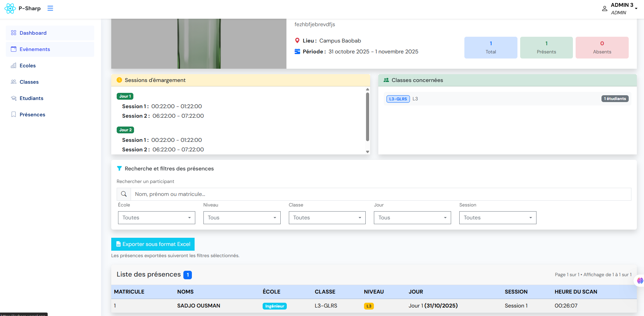Click the Ecoles building icon
Viewport: 644px width, 316px height.
tap(14, 65)
